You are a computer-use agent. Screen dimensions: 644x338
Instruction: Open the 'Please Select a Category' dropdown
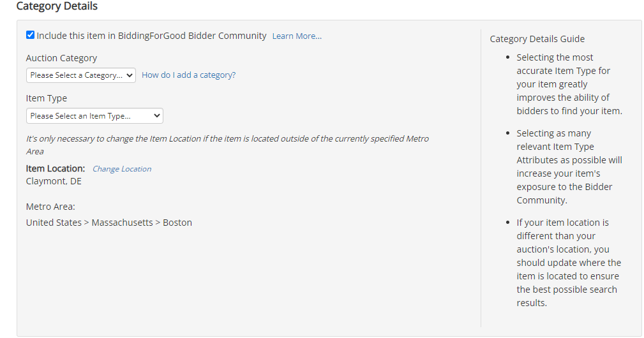(x=81, y=75)
